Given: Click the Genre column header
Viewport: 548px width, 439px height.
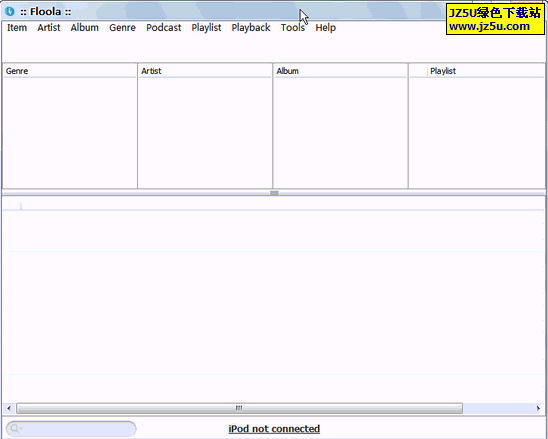Looking at the screenshot, I should point(70,71).
